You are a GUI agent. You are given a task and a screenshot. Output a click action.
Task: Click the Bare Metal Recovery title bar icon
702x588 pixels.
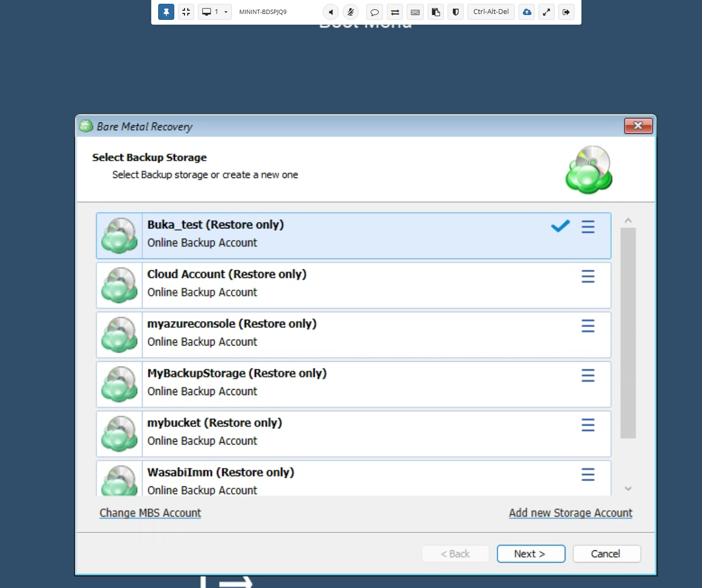coord(86,126)
